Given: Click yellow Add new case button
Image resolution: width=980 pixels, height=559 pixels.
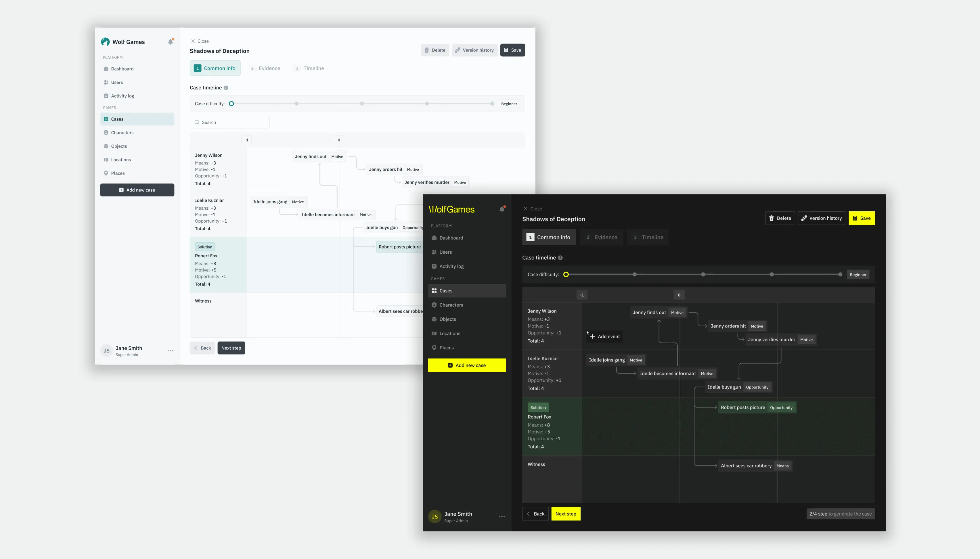Looking at the screenshot, I should click(x=467, y=365).
